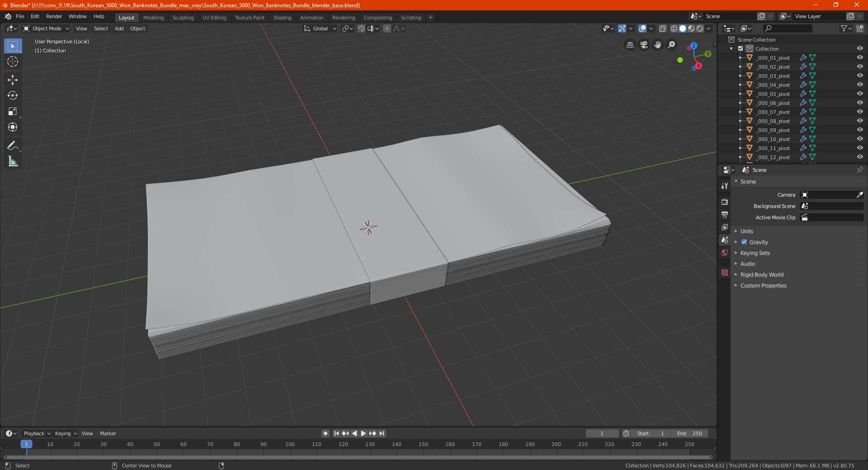Toggle X-ray display mode
Viewport: 868px width, 470px height.
point(662,28)
